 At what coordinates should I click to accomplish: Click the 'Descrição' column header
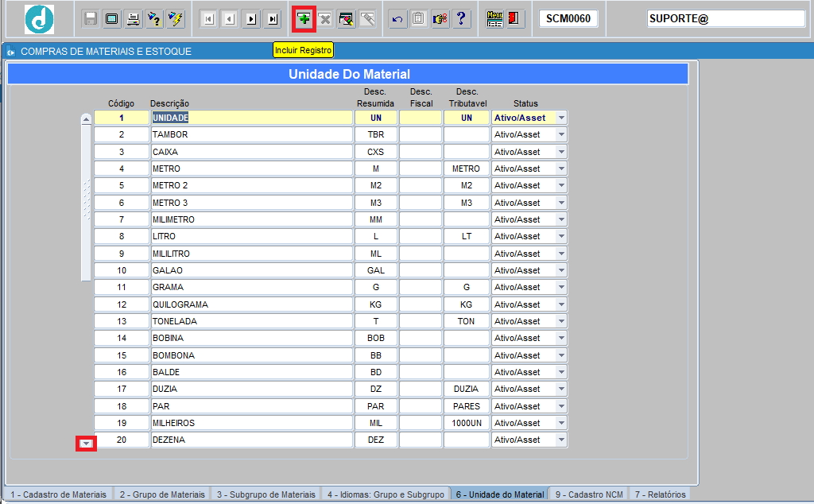(x=170, y=103)
